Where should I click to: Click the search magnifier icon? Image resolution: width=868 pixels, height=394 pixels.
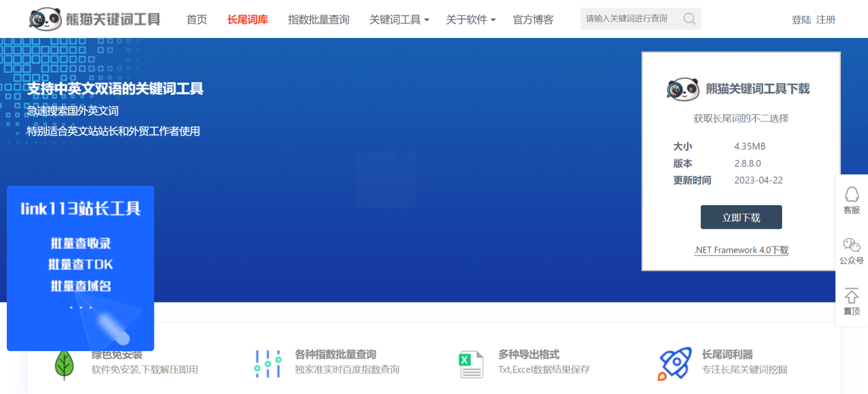tap(689, 19)
